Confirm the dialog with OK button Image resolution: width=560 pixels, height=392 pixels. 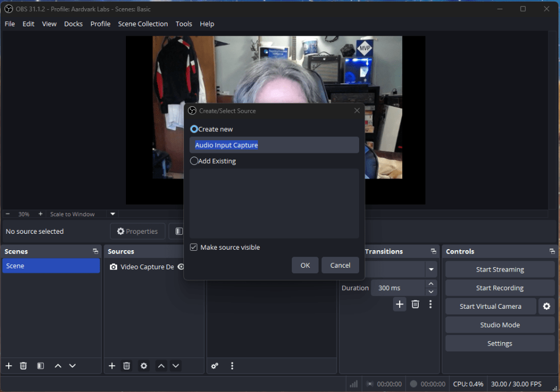click(305, 265)
